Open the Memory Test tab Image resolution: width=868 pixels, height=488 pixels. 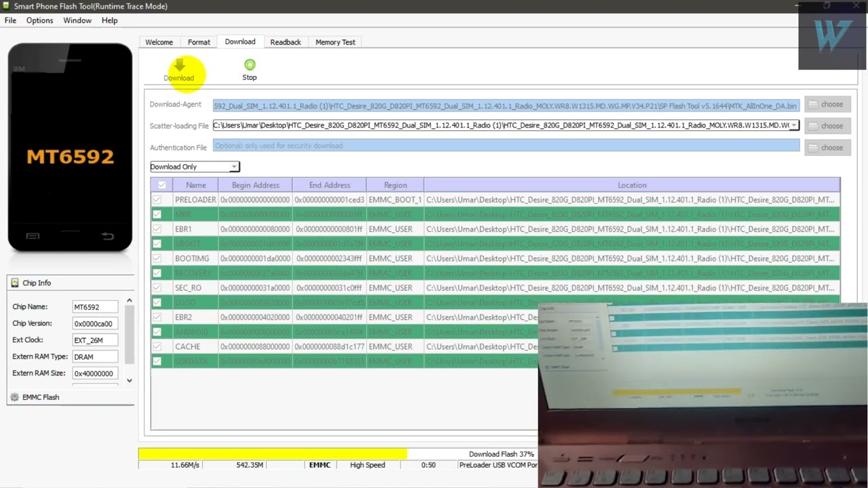pyautogui.click(x=335, y=42)
